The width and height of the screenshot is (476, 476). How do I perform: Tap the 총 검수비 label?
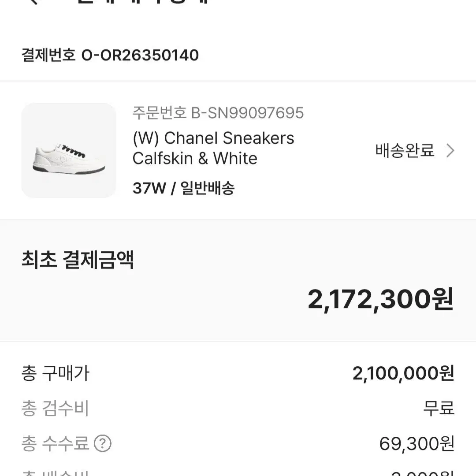[x=55, y=409]
